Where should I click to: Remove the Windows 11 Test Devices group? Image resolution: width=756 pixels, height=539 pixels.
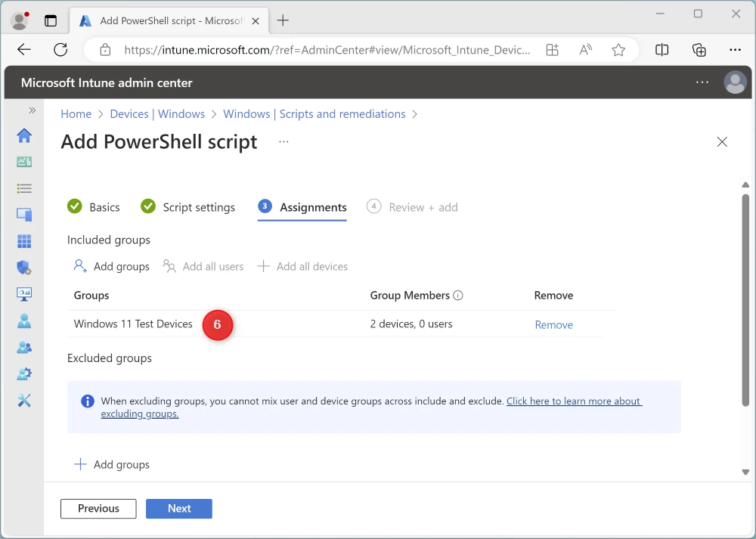click(x=553, y=324)
